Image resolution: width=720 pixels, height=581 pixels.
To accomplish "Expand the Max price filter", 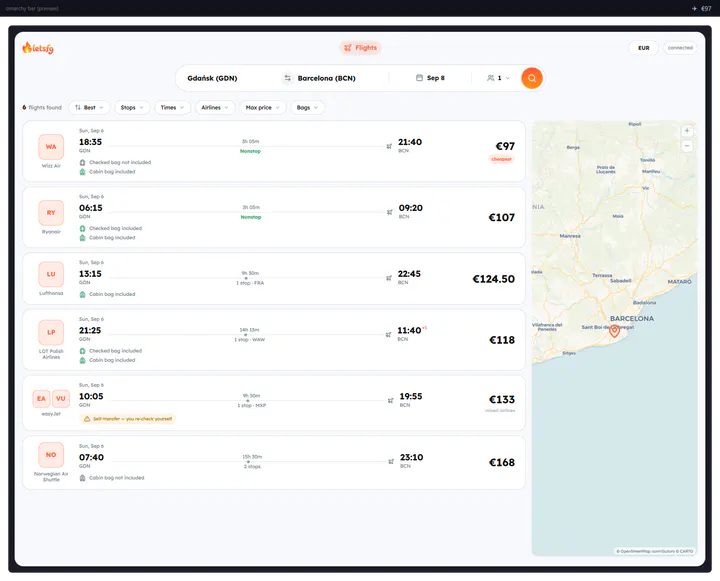I will click(263, 107).
